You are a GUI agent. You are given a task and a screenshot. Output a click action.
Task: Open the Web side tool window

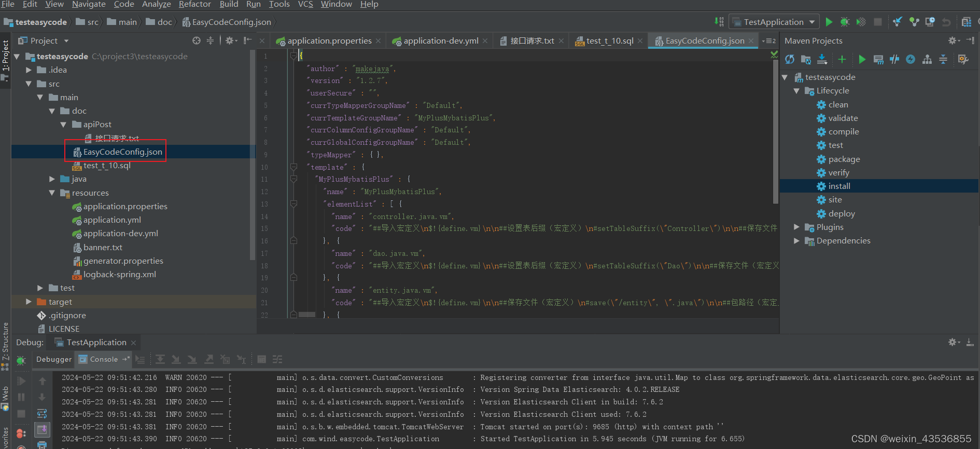[5, 399]
